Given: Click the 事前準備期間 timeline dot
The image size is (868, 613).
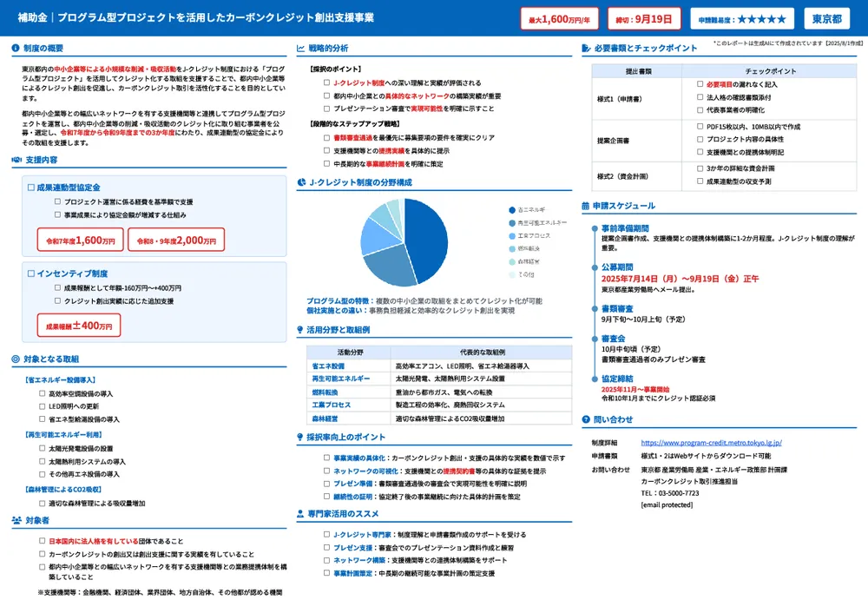Looking at the screenshot, I should tap(595, 228).
